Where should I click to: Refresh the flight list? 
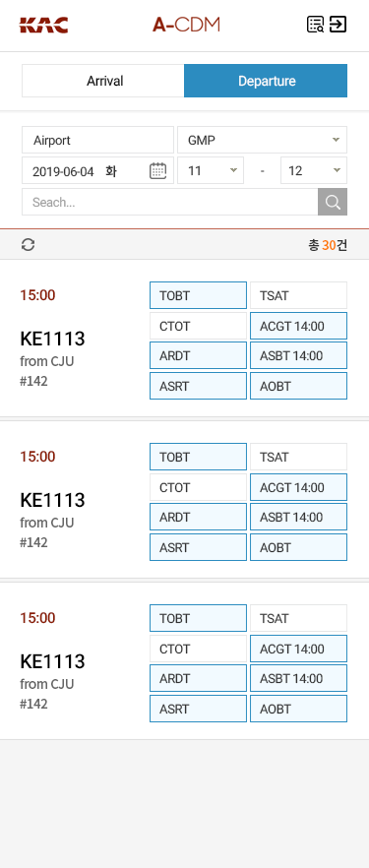pyautogui.click(x=29, y=245)
